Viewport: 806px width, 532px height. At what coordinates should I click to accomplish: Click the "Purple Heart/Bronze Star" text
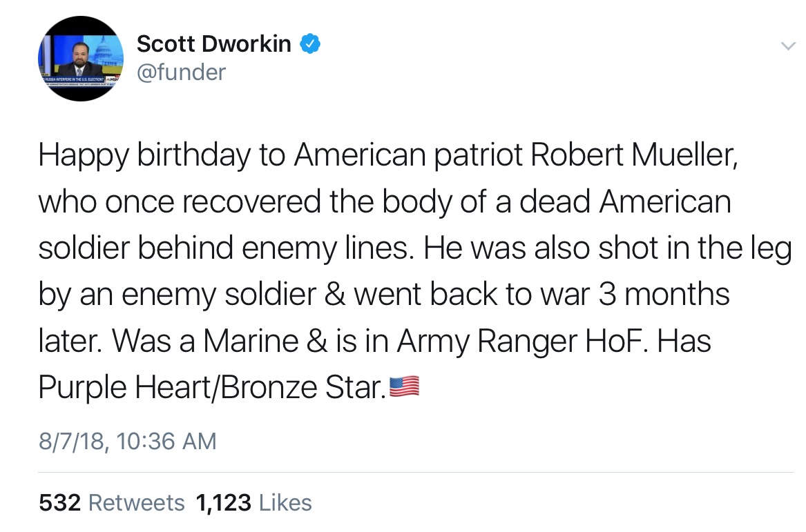click(x=211, y=387)
